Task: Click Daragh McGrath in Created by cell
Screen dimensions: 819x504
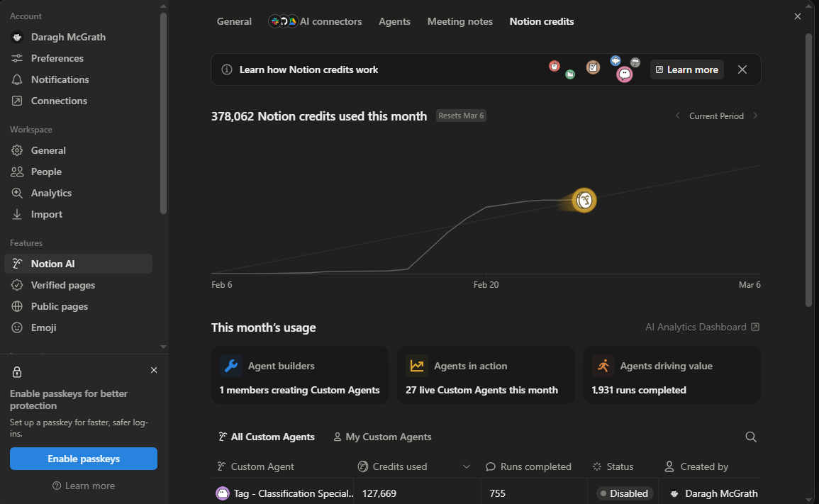Action: [x=713, y=493]
